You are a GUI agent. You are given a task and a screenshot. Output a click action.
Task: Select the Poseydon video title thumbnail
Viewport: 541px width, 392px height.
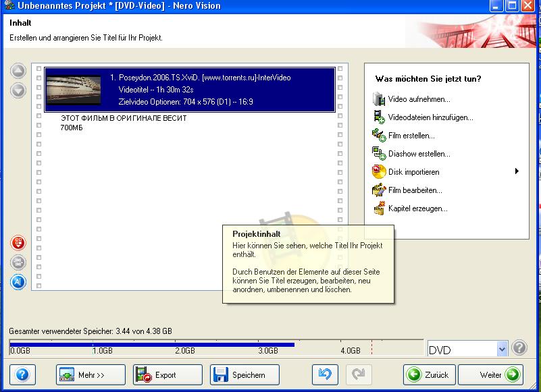(x=73, y=89)
